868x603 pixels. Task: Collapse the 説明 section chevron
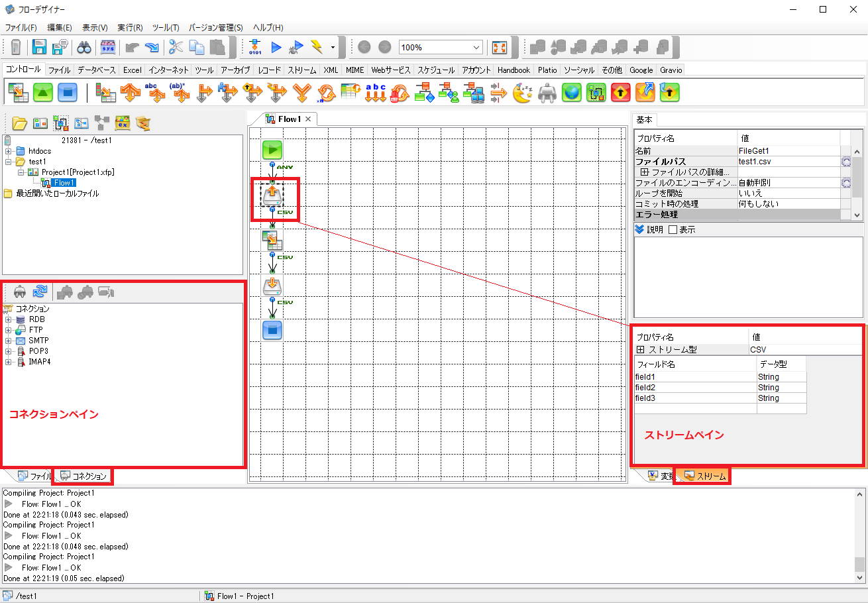pyautogui.click(x=639, y=230)
